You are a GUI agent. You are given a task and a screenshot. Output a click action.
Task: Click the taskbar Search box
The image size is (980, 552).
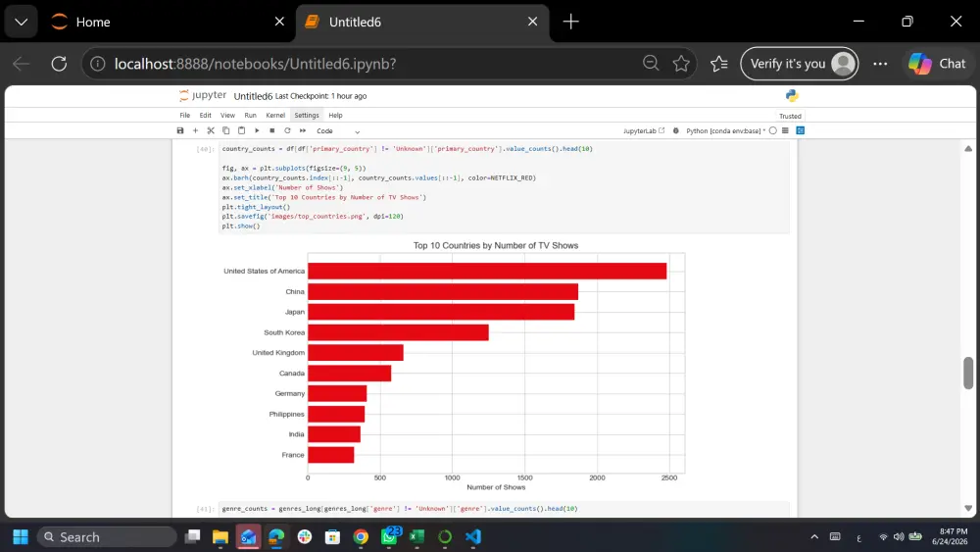tap(107, 537)
